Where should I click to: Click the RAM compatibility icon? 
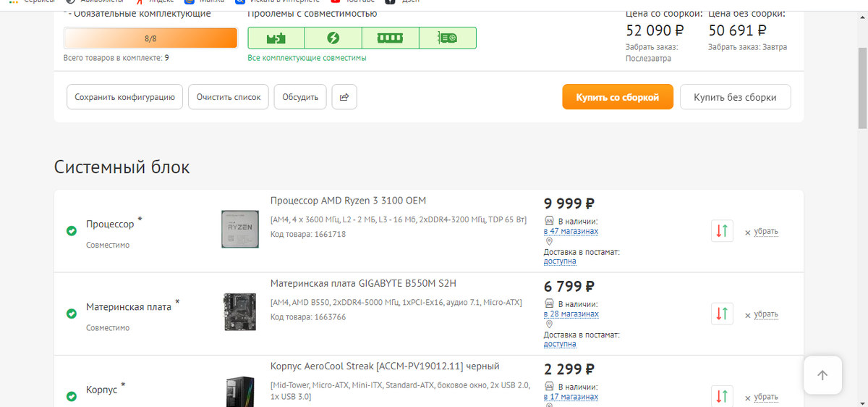pos(391,38)
